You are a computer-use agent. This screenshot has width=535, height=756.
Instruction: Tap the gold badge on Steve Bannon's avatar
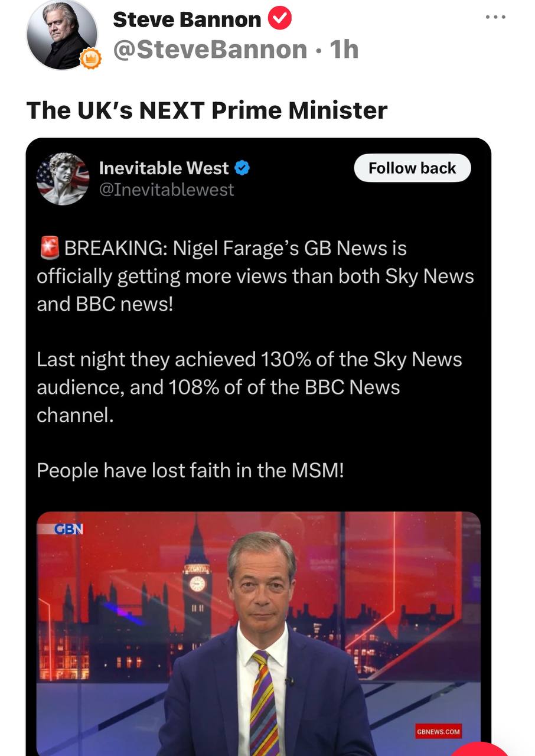click(x=90, y=59)
